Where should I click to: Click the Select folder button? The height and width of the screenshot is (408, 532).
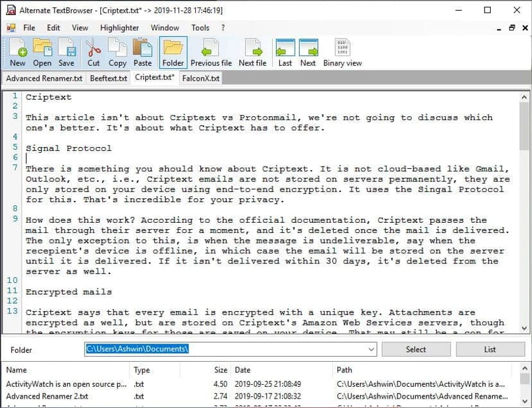[416, 349]
